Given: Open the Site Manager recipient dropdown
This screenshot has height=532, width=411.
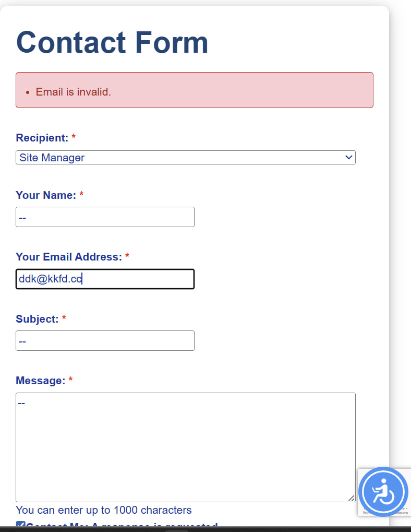Looking at the screenshot, I should coord(185,157).
